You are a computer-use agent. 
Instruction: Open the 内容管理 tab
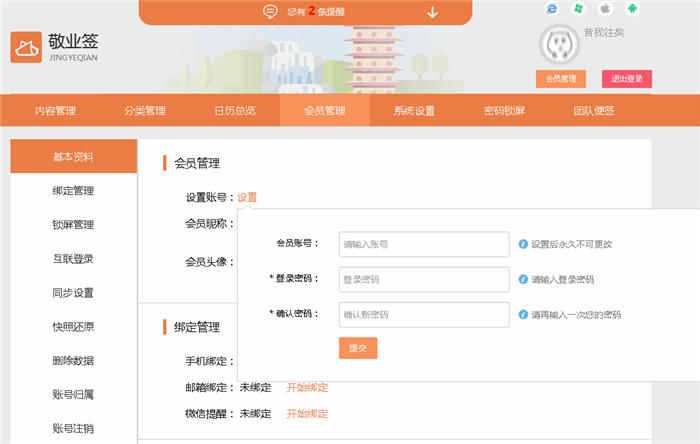click(55, 111)
